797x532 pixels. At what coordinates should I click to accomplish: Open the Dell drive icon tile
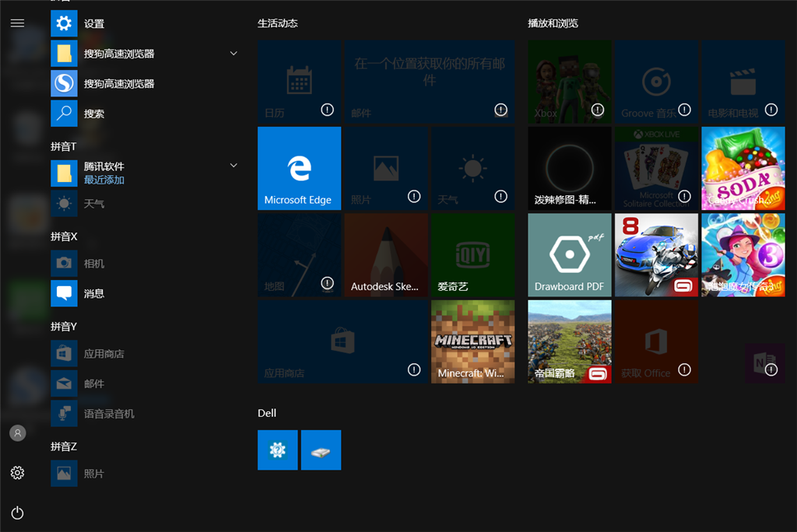(x=321, y=450)
